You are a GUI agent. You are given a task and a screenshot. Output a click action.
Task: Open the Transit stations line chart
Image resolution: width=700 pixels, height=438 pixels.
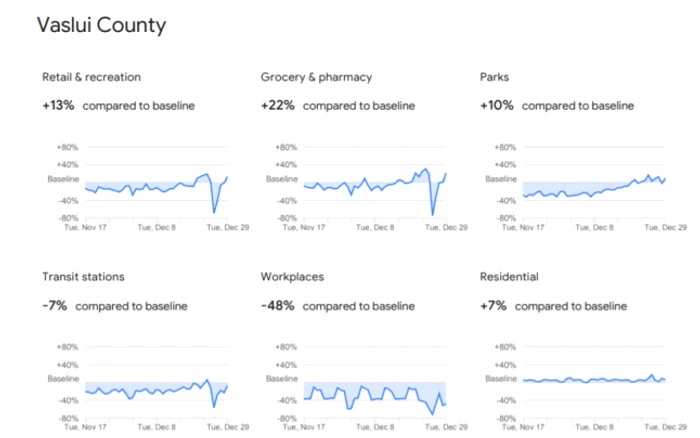156,382
